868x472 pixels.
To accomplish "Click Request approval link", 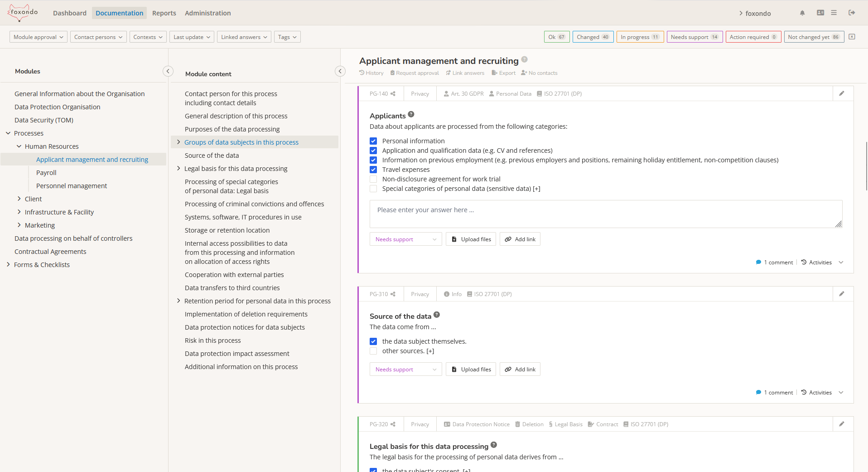I will tap(414, 73).
